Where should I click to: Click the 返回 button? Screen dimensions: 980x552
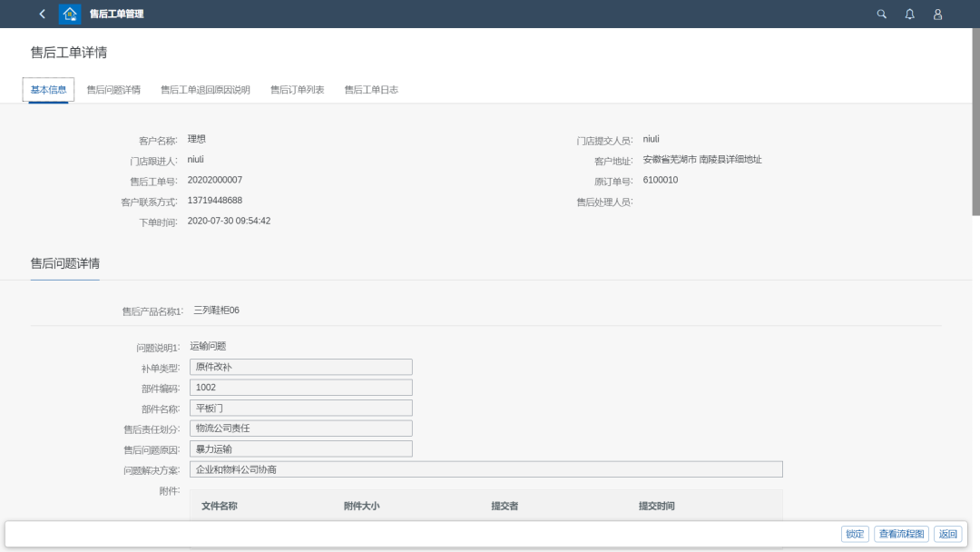(x=947, y=534)
